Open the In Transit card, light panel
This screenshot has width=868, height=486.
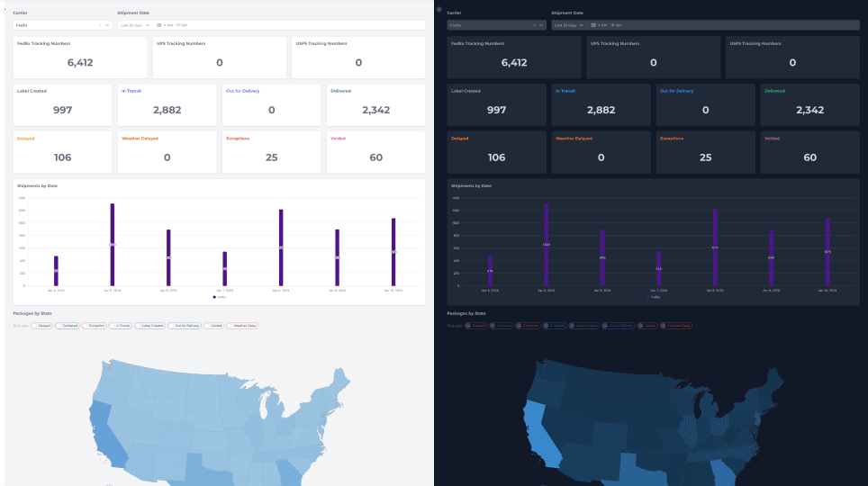click(167, 105)
